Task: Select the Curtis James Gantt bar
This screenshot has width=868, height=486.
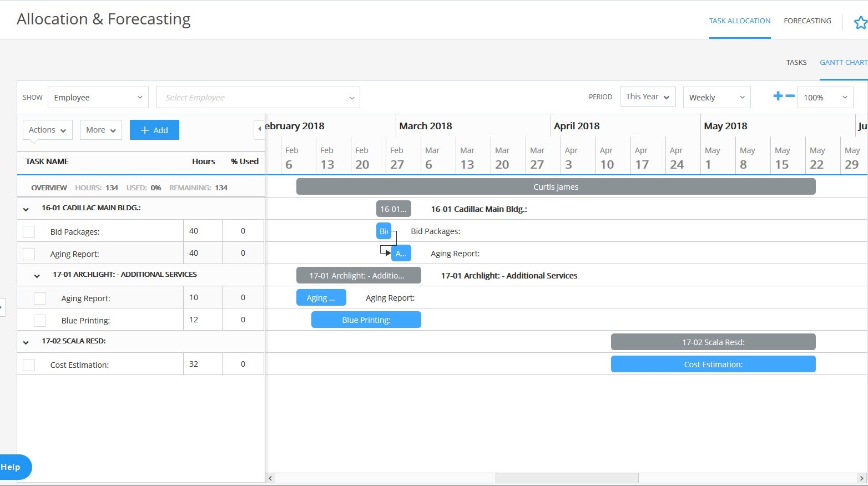Action: tap(556, 186)
